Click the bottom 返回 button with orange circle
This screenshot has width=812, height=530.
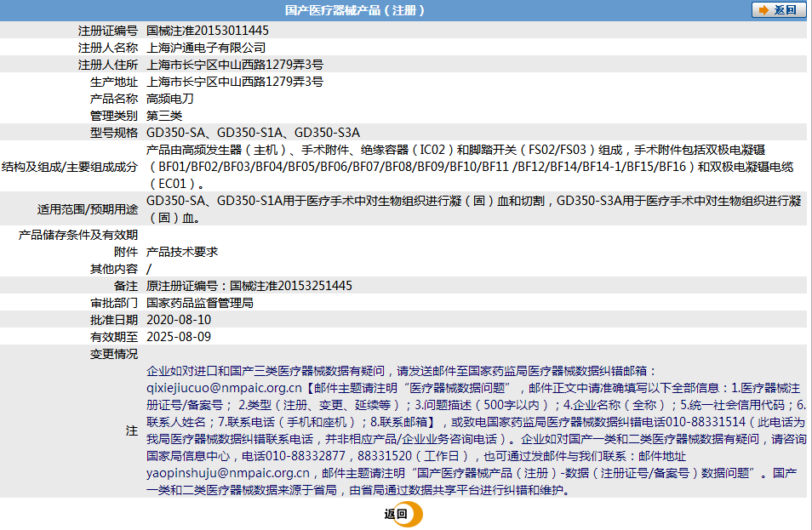point(403,514)
